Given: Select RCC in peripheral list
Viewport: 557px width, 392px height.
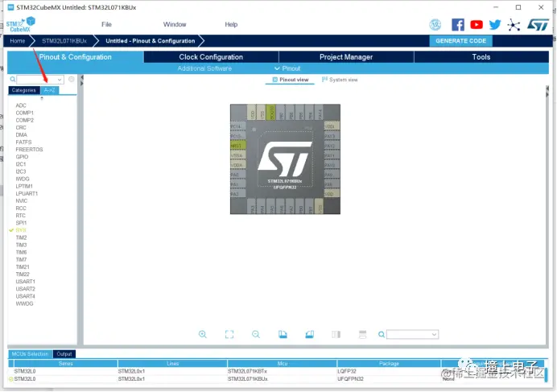Looking at the screenshot, I should coord(21,208).
